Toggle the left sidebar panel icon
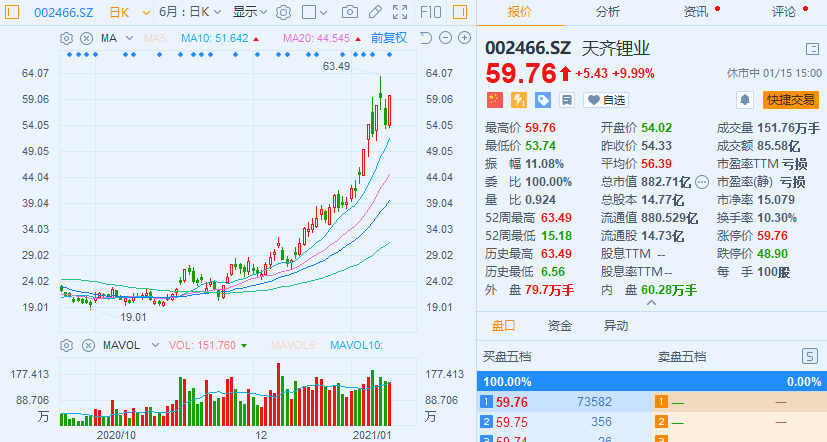The image size is (827, 442). click(12, 12)
